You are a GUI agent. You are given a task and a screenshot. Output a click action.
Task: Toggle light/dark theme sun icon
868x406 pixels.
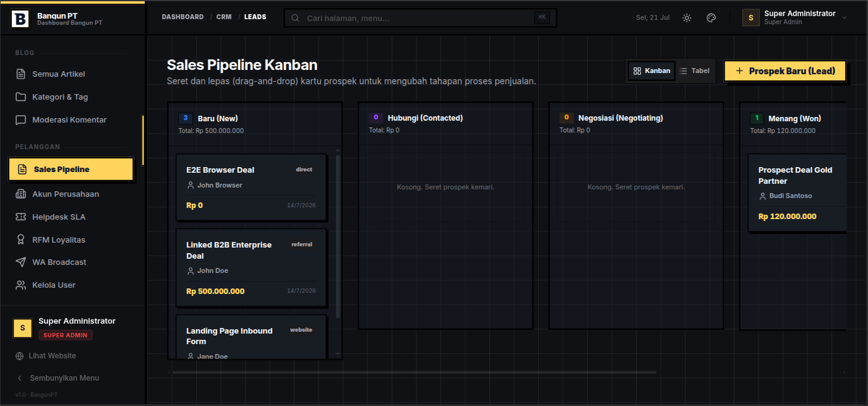[687, 18]
